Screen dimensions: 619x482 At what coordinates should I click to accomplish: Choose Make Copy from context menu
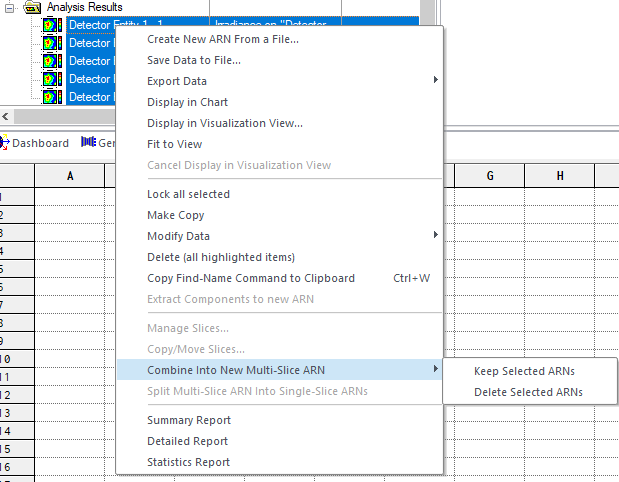pyautogui.click(x=175, y=215)
